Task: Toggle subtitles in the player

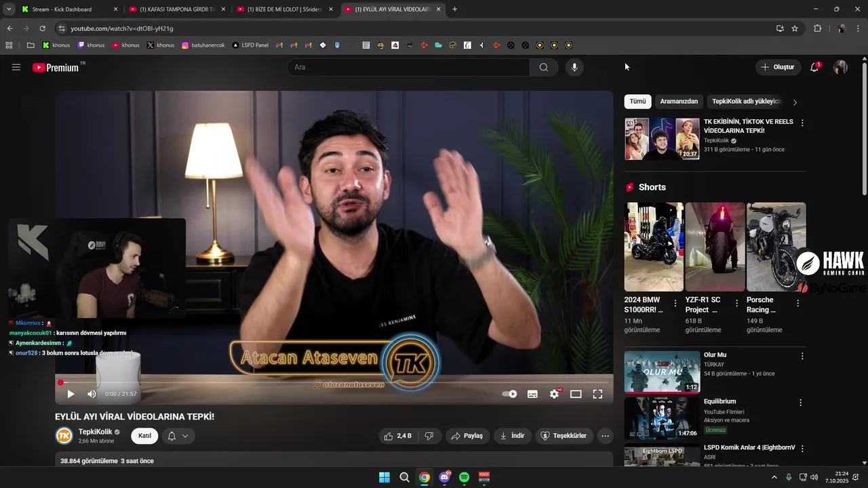Action: pos(532,394)
